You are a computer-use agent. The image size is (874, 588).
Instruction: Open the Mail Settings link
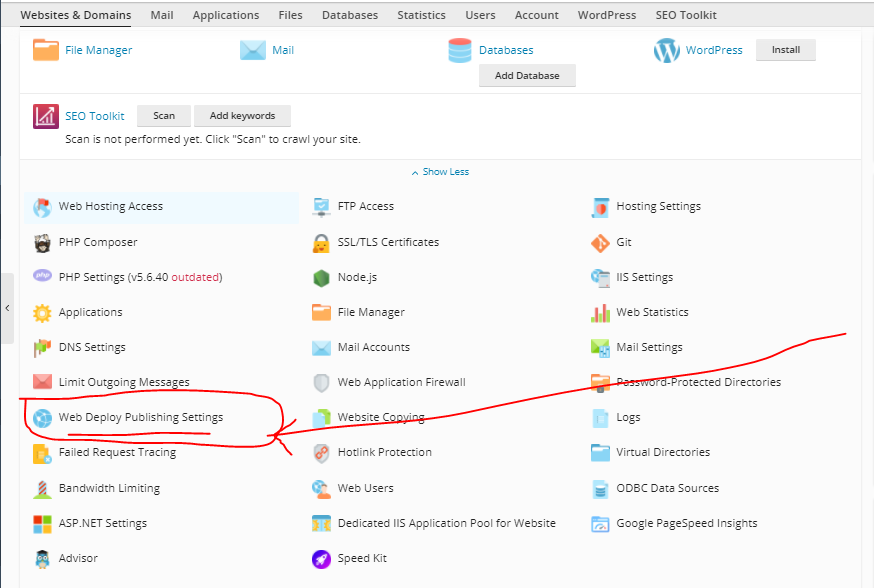tap(649, 347)
